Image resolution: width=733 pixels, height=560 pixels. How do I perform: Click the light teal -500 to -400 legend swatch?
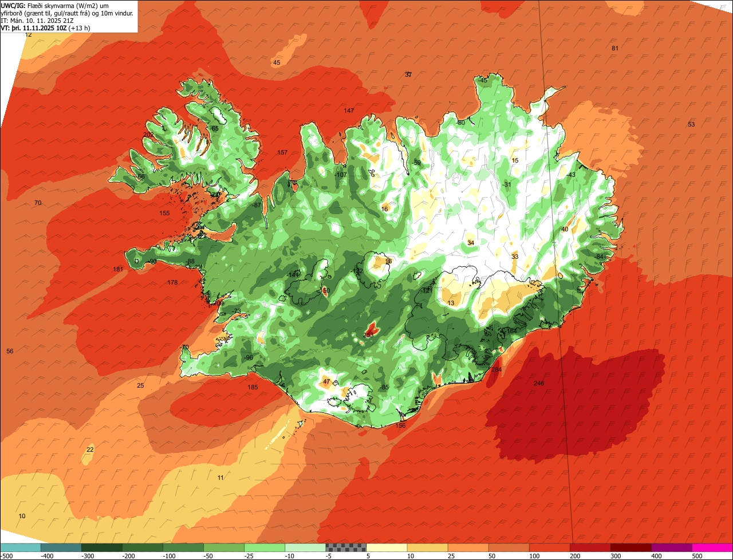tap(21, 547)
